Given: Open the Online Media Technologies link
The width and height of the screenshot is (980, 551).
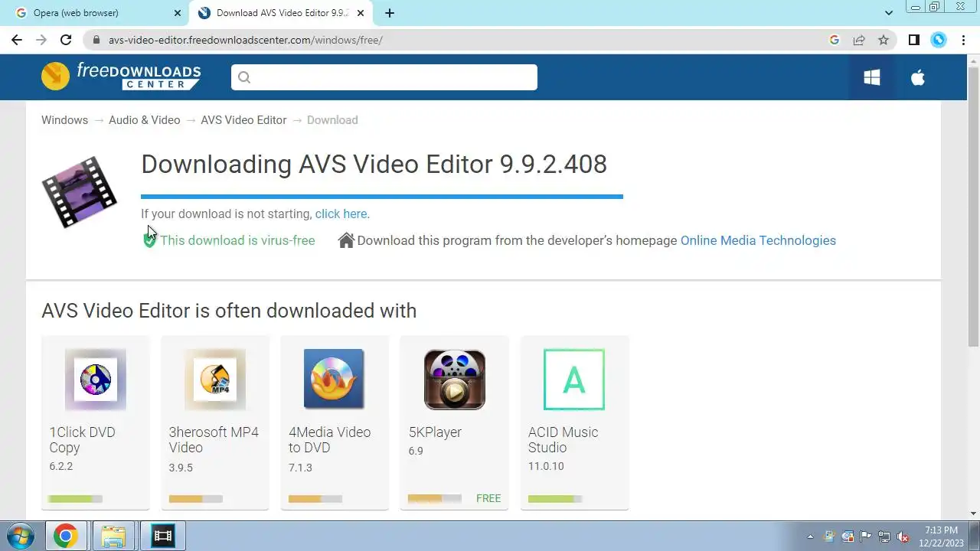Looking at the screenshot, I should tap(758, 240).
